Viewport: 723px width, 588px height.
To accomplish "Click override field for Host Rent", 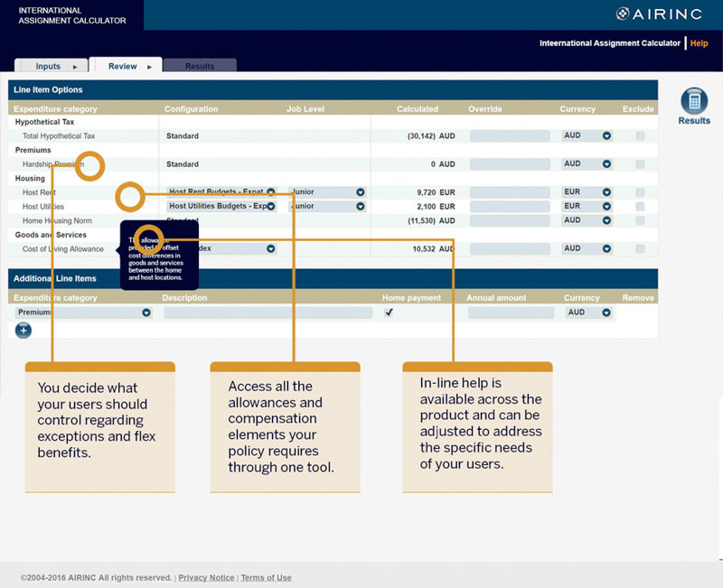I will point(510,192).
